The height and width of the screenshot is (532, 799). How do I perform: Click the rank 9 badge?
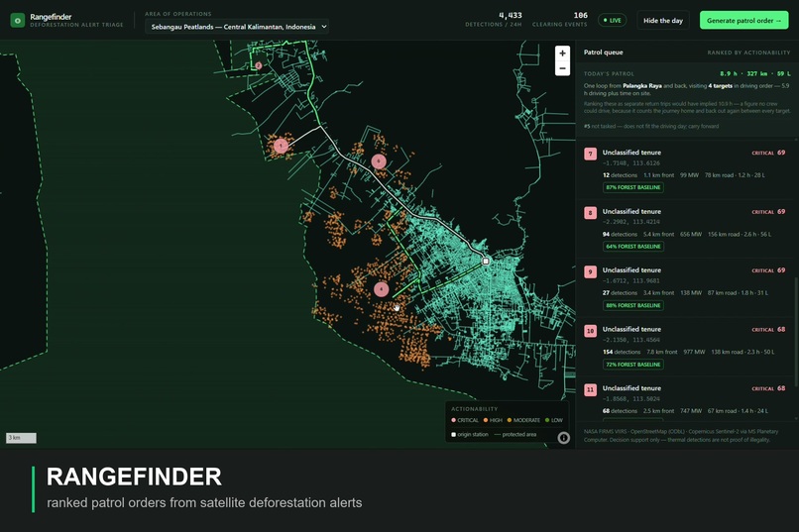point(590,271)
